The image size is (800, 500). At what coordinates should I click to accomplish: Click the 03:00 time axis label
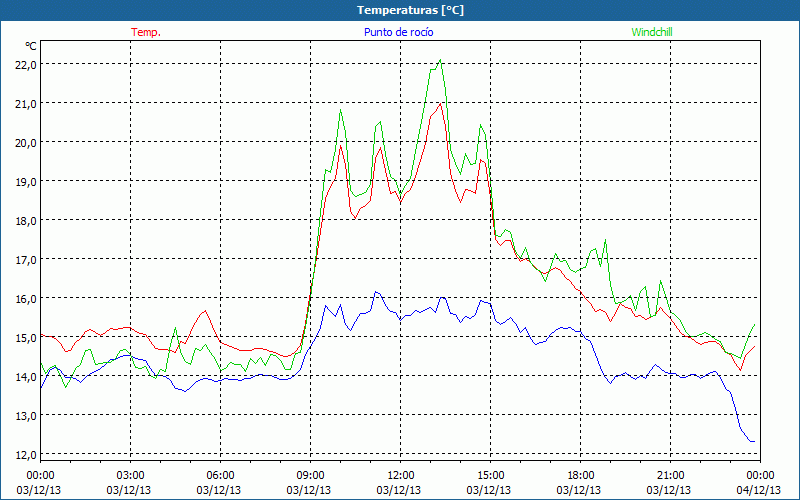[131, 476]
